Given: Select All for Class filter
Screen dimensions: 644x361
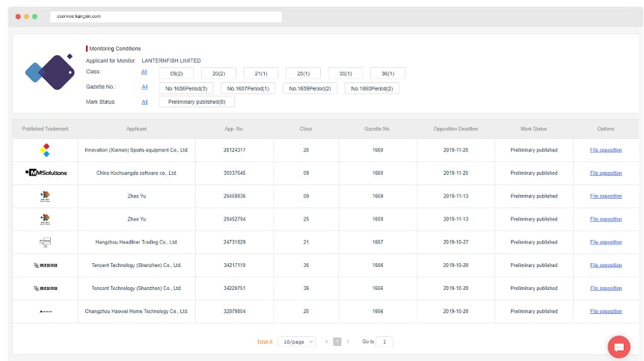Looking at the screenshot, I should click(144, 72).
